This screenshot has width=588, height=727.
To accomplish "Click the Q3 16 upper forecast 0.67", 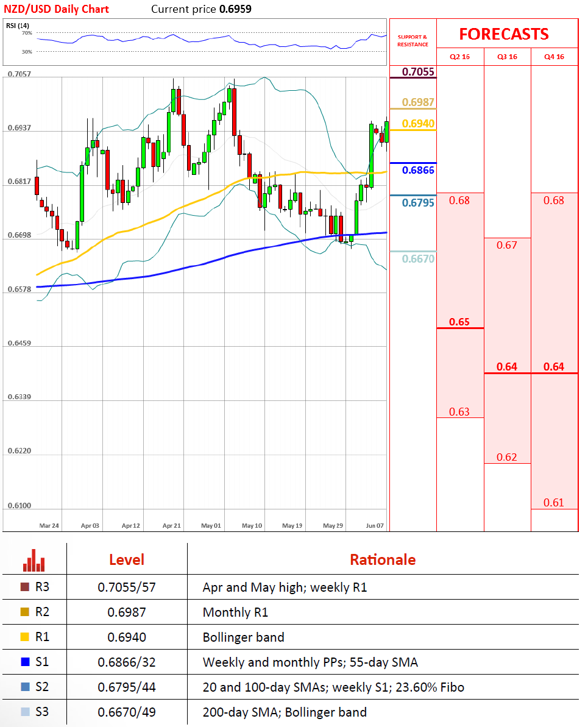I will click(x=506, y=245).
